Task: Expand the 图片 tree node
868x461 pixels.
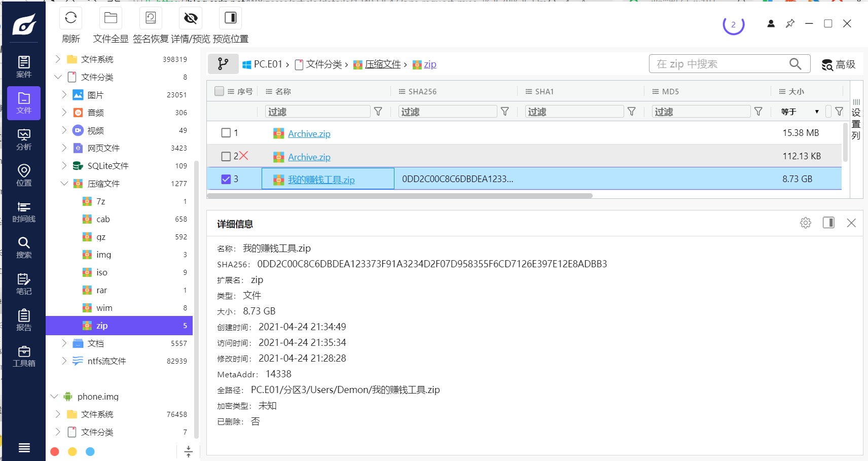Action: pyautogui.click(x=64, y=95)
